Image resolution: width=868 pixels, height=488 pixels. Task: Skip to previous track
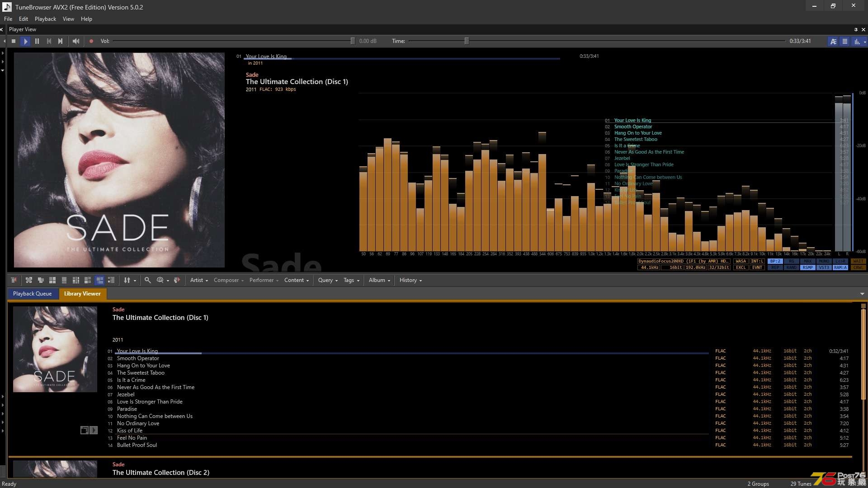(x=49, y=41)
